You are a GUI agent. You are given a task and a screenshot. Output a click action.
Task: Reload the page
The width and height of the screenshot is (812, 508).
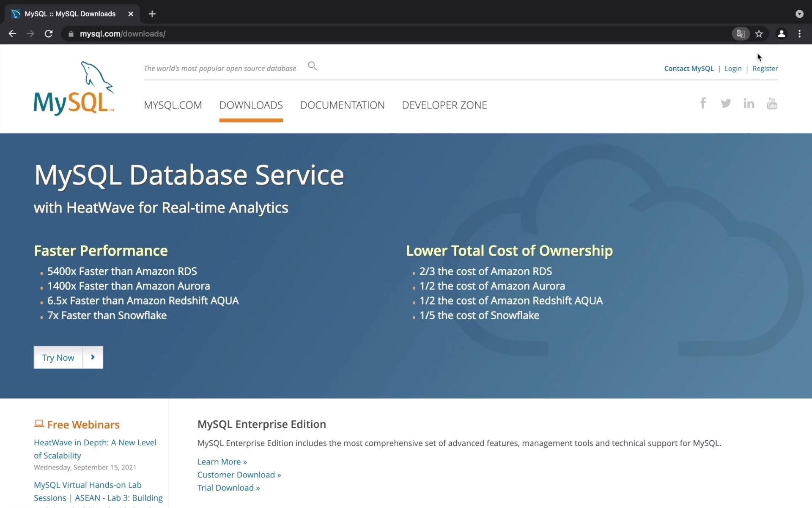tap(49, 34)
